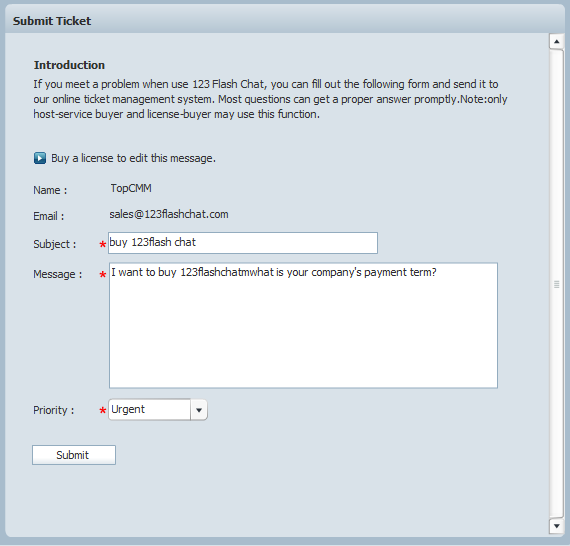Click the 'Submit Ticket' panel title

52,21
